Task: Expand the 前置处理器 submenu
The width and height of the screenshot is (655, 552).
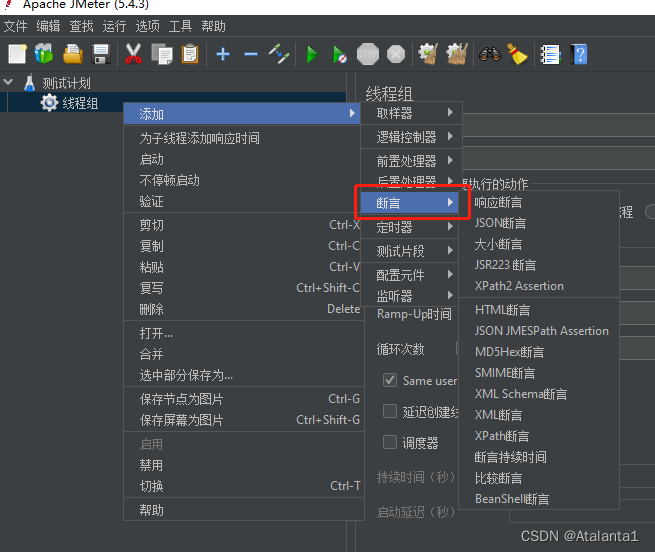Action: [x=411, y=160]
